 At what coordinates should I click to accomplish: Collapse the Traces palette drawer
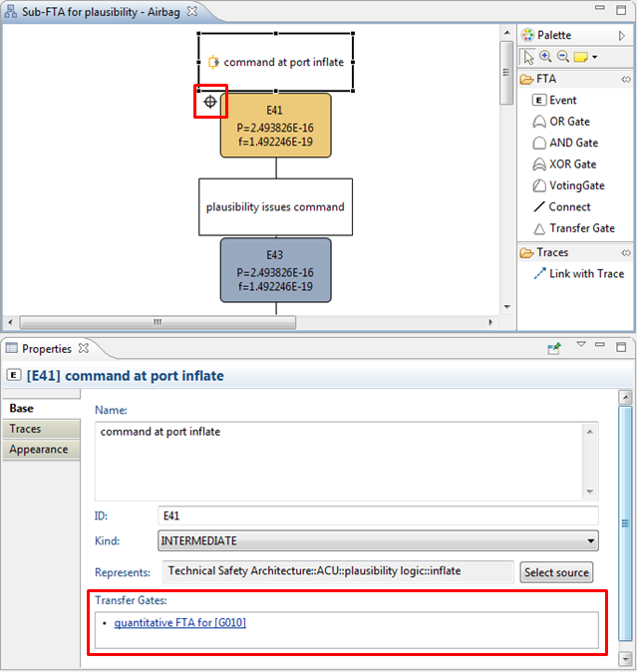point(544,253)
